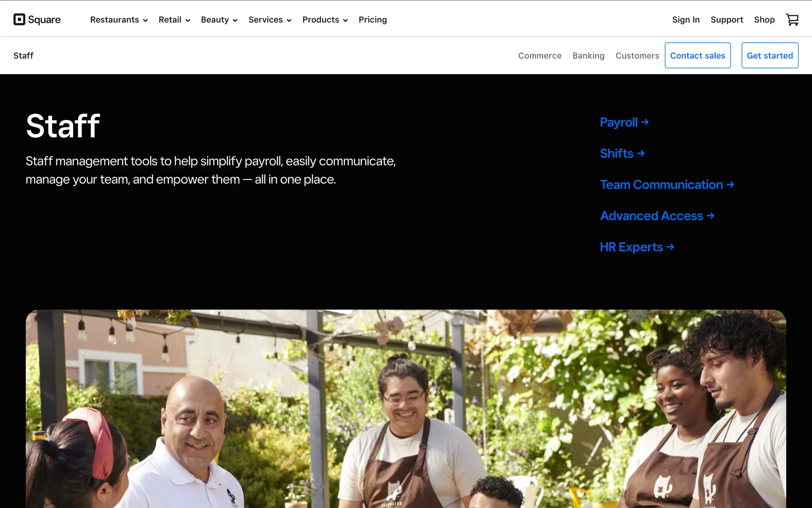The image size is (812, 508).
Task: Expand the Products dropdown menu
Action: (x=325, y=19)
